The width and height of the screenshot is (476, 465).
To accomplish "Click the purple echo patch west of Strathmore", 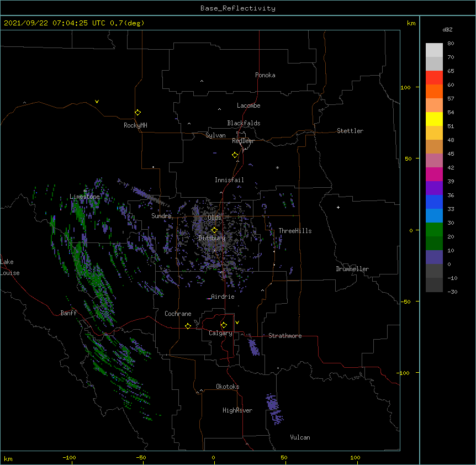I will (x=253, y=347).
